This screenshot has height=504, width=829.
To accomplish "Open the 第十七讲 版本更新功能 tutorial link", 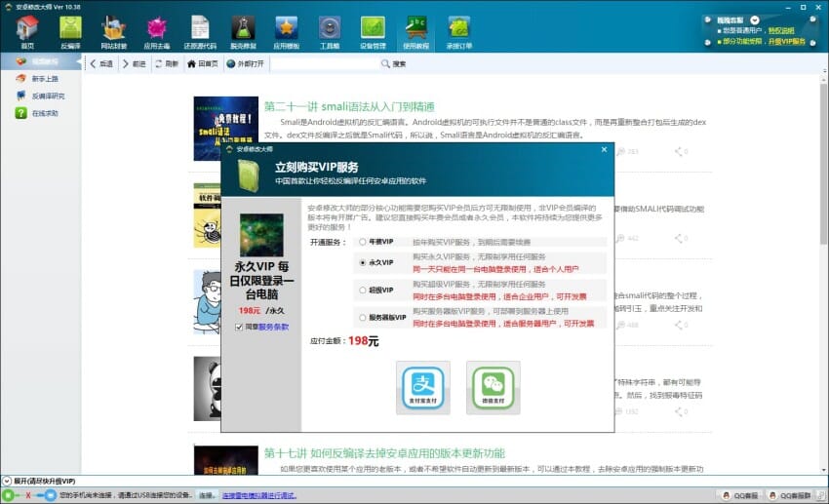I will (x=384, y=453).
